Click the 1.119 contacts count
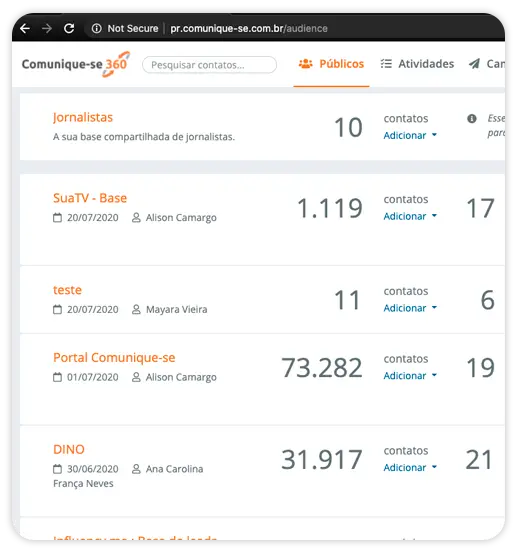 point(330,208)
